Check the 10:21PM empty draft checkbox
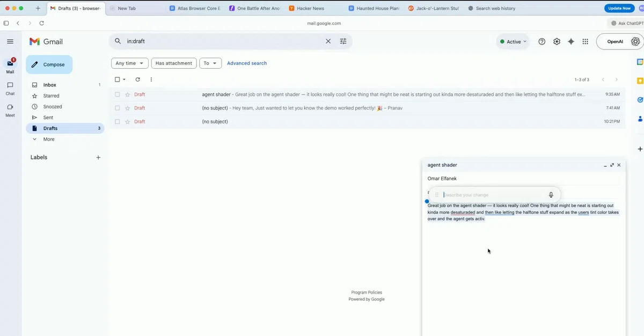The image size is (644, 336). (118, 121)
